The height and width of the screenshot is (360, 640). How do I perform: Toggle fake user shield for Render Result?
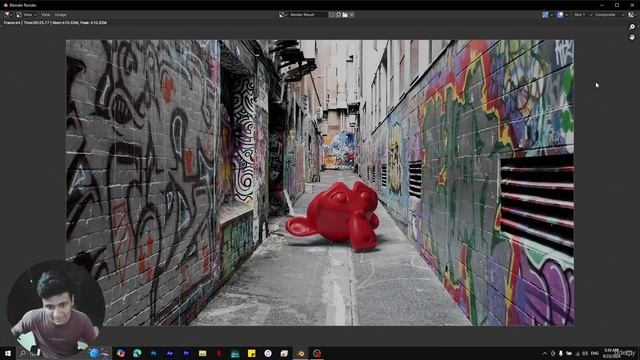click(331, 15)
